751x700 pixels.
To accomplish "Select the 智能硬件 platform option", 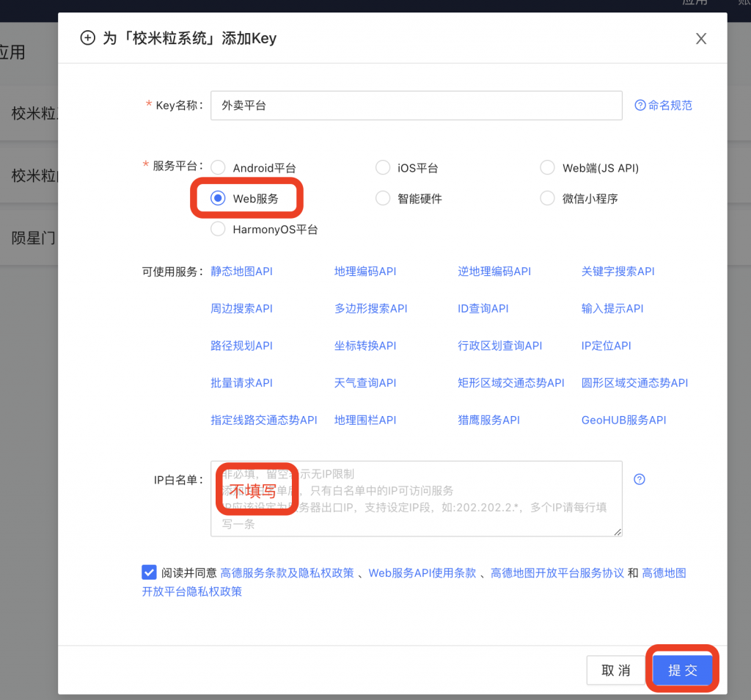I will tap(383, 198).
